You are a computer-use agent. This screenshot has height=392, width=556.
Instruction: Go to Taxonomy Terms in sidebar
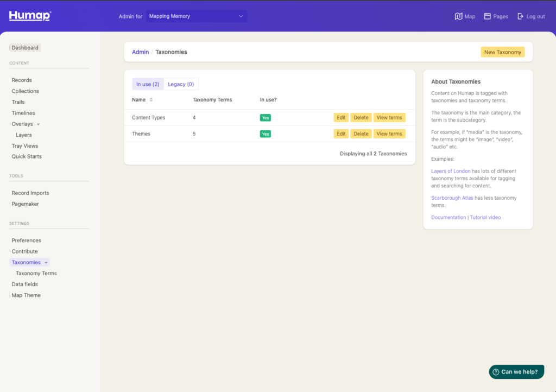coord(36,274)
